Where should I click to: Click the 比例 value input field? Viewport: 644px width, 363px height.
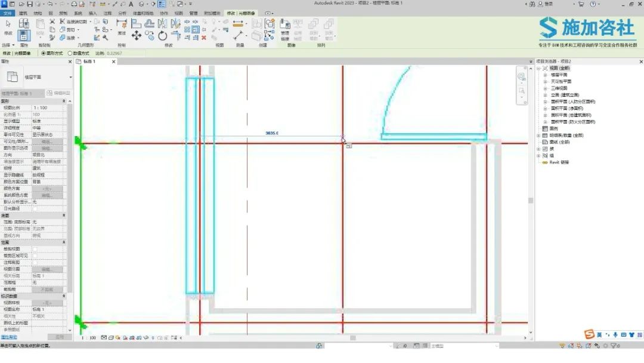click(125, 54)
